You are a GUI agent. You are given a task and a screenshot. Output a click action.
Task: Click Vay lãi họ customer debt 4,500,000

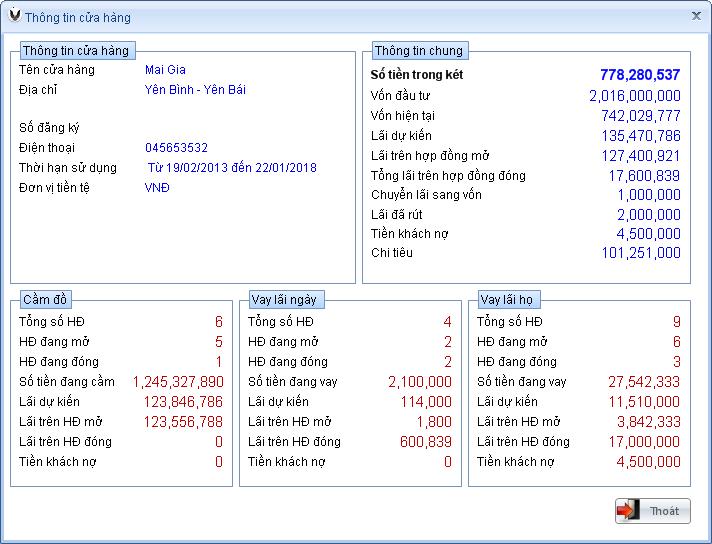[x=648, y=461]
